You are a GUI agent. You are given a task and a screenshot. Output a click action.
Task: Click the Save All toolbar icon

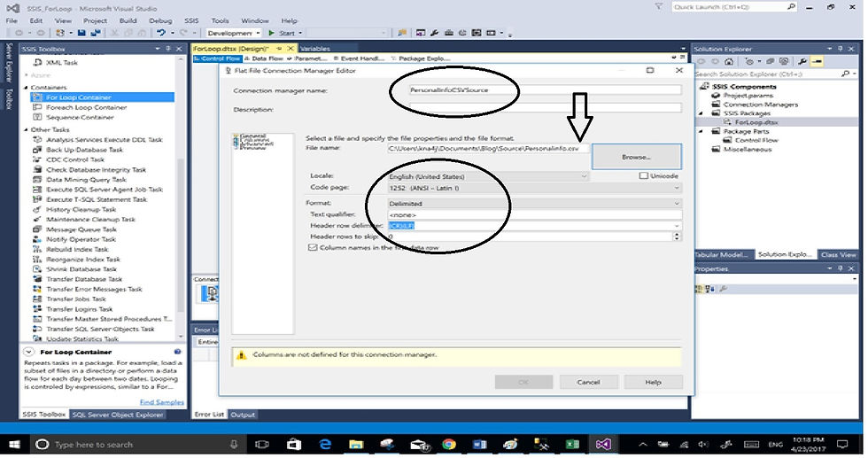pos(95,34)
